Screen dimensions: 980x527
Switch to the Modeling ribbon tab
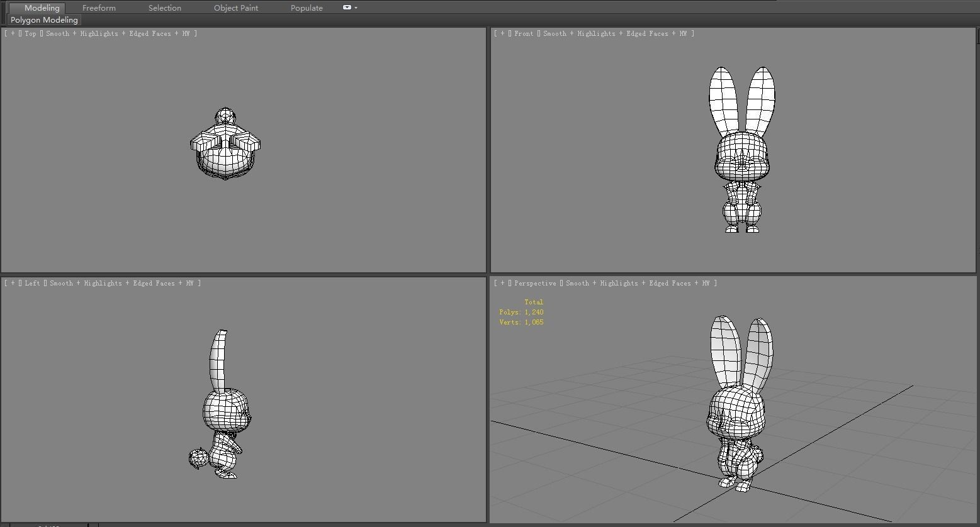[42, 8]
